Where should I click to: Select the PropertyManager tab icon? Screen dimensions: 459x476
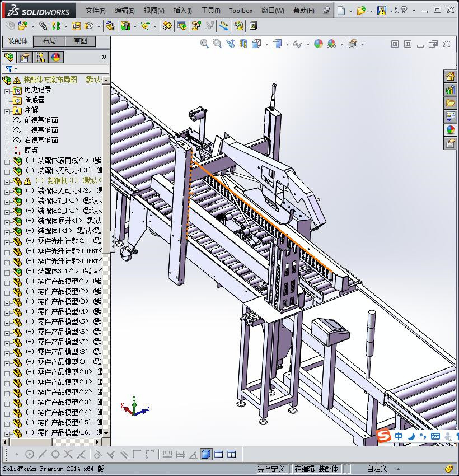coord(25,57)
